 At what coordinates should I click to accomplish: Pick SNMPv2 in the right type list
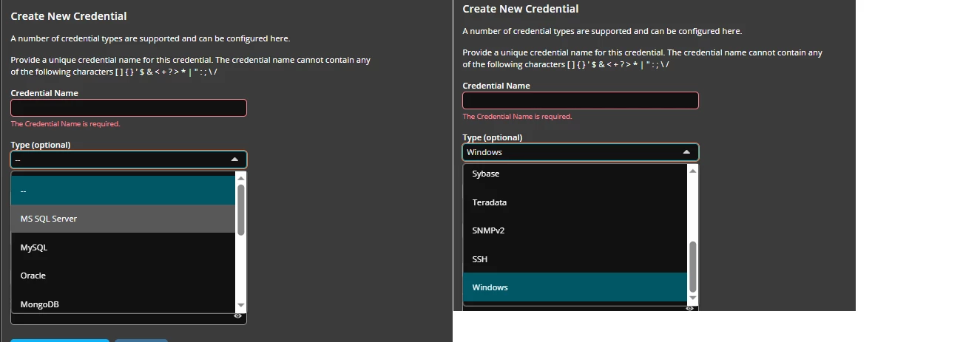click(x=575, y=230)
